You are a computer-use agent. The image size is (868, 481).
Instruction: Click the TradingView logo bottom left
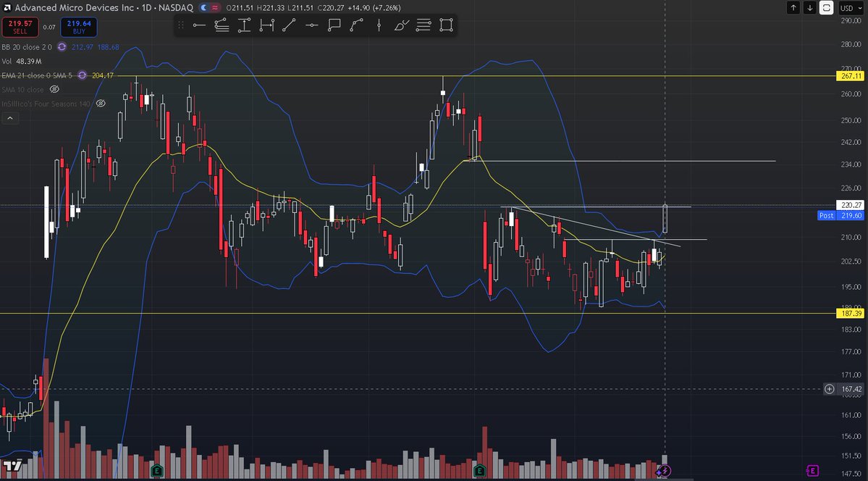(x=12, y=466)
